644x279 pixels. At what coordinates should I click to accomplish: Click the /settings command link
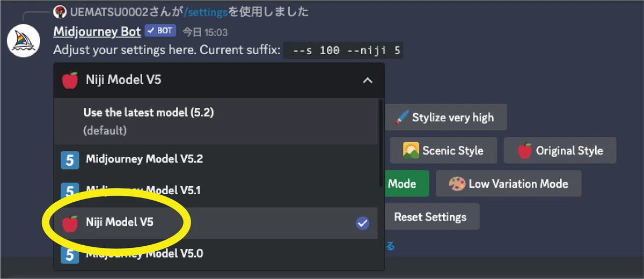pyautogui.click(x=206, y=11)
